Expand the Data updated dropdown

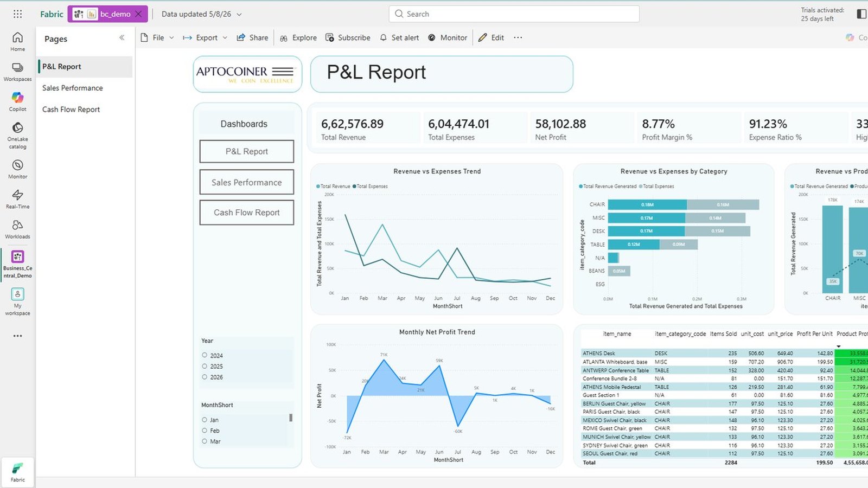pyautogui.click(x=202, y=14)
